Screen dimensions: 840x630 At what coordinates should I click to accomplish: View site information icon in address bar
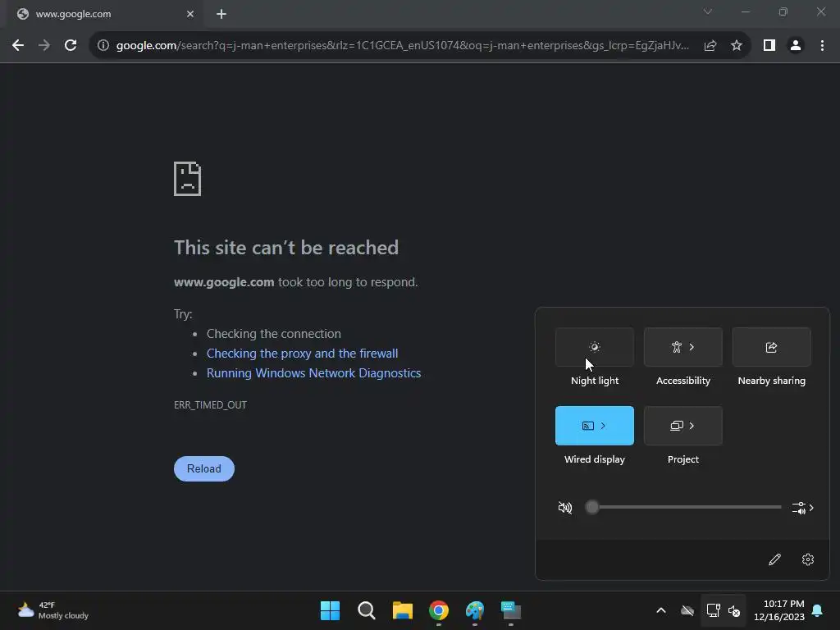tap(103, 46)
